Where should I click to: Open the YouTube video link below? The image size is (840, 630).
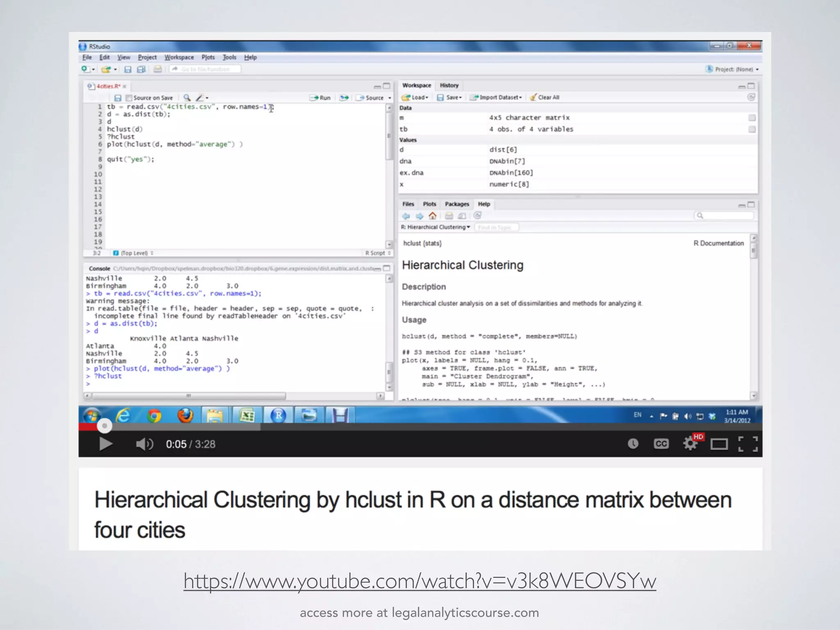point(420,581)
